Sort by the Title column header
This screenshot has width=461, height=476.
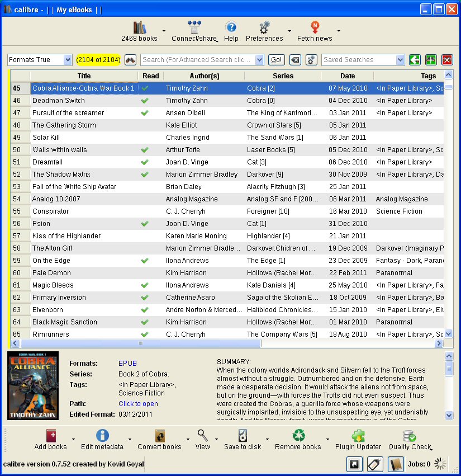coord(84,76)
